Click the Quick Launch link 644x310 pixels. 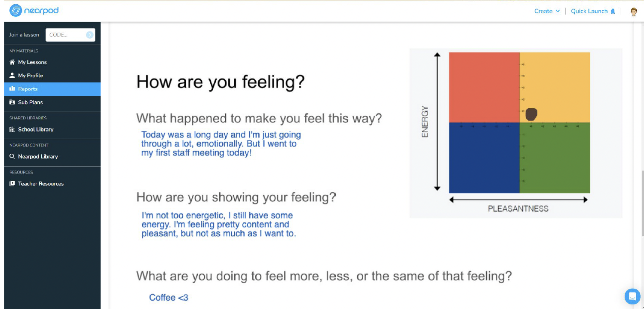pos(589,11)
